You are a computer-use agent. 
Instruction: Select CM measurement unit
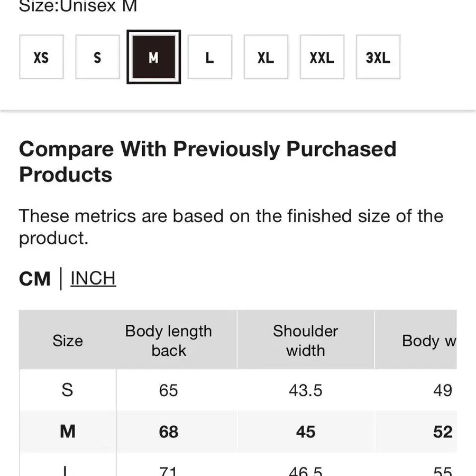coord(34,279)
